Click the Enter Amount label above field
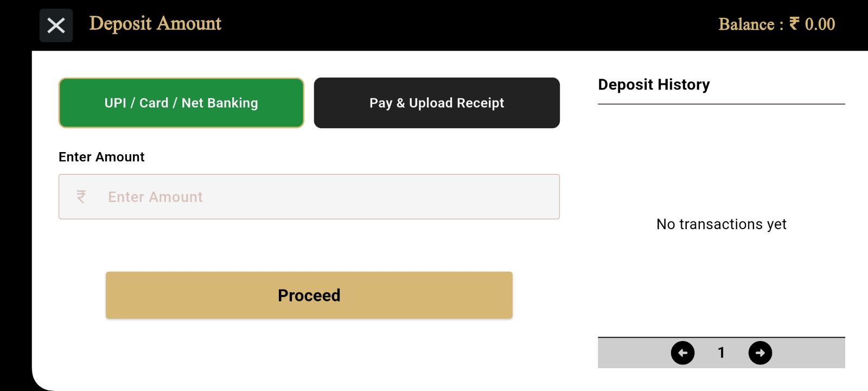The height and width of the screenshot is (391, 868). [x=101, y=157]
